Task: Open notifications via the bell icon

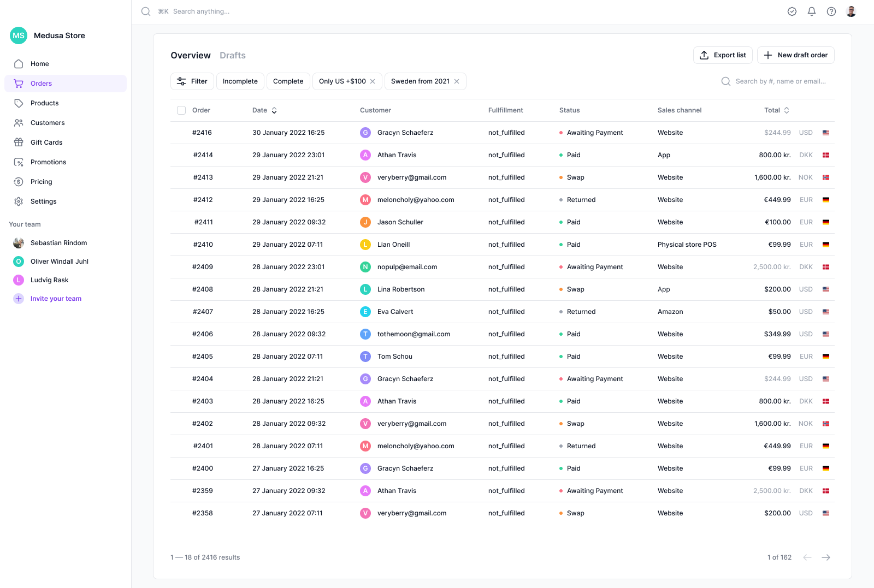Action: [812, 11]
